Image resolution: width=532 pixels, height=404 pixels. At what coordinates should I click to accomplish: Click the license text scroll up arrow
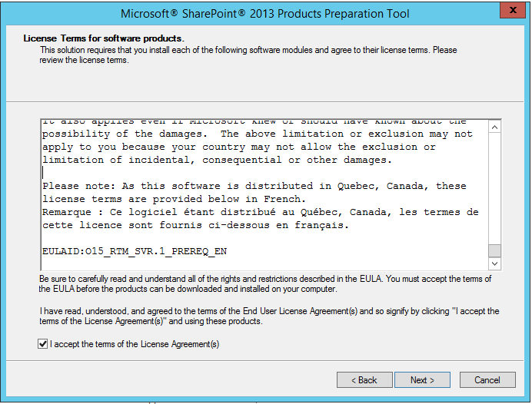[494, 127]
